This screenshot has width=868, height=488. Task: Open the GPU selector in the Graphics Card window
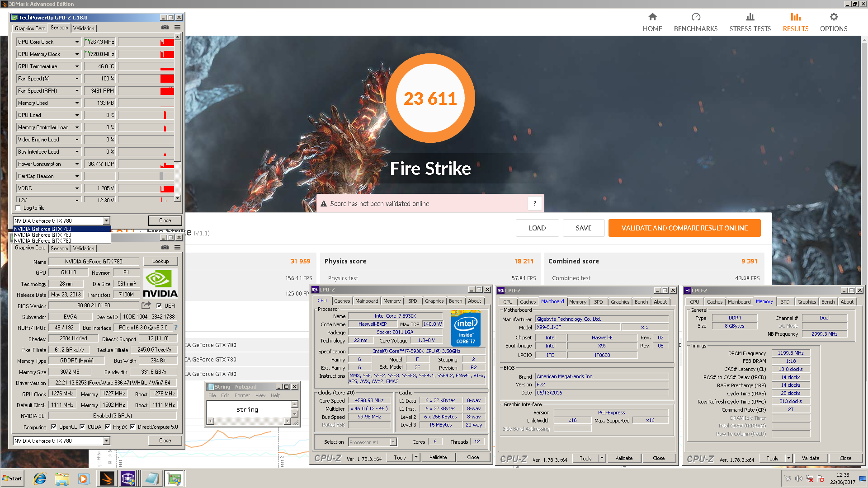107,441
